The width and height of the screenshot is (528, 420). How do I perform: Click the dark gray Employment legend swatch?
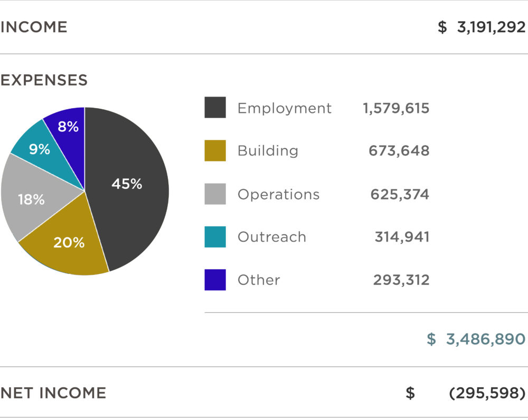click(x=215, y=107)
